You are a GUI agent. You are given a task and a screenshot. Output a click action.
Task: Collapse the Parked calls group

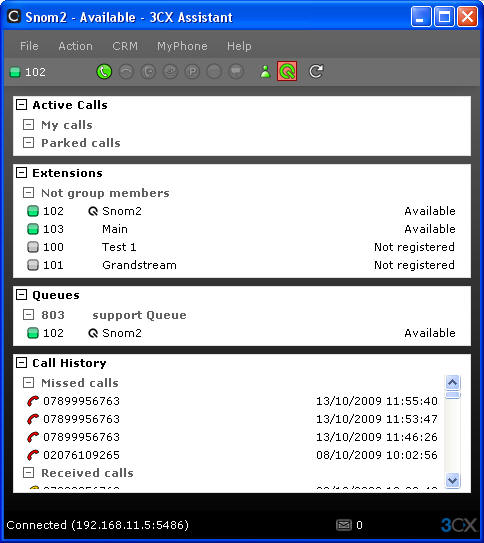28,143
